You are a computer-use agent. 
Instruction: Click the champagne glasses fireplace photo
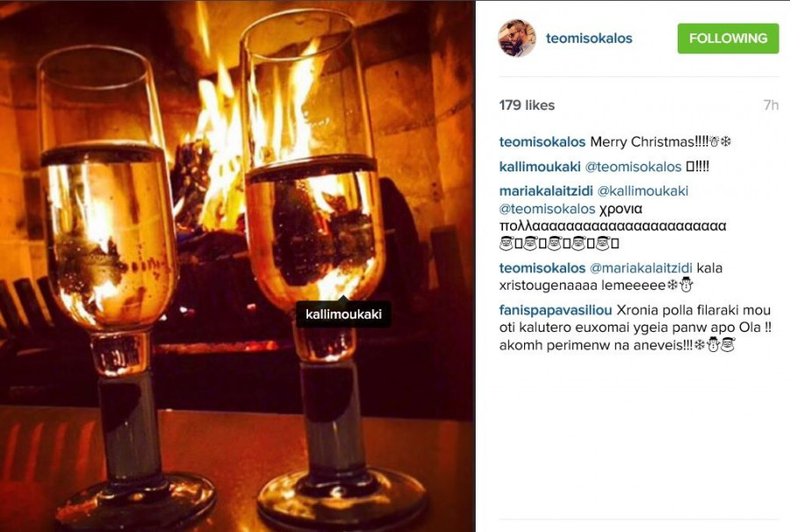[237, 266]
